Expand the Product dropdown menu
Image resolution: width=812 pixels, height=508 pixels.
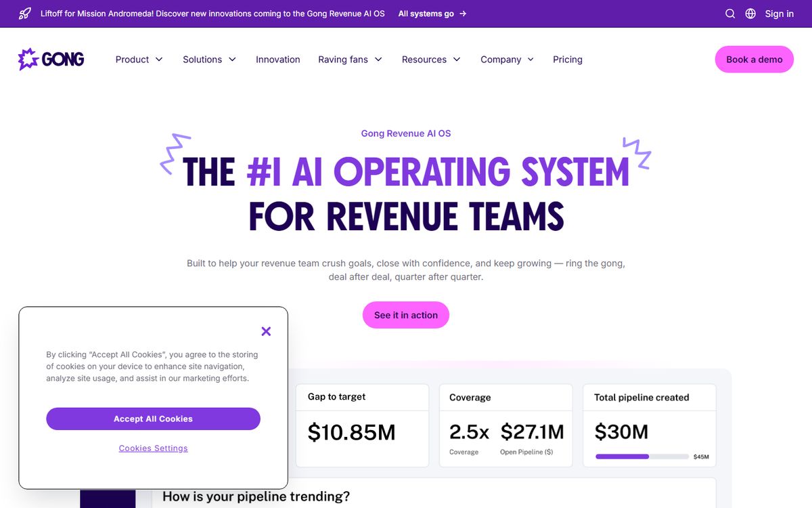139,60
